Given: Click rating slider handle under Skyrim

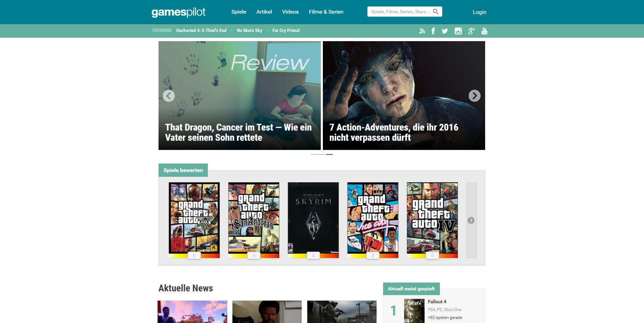Looking at the screenshot, I should [313, 256].
